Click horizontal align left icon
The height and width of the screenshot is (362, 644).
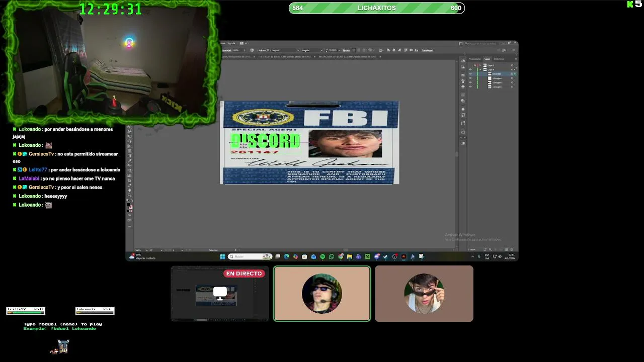pyautogui.click(x=388, y=50)
